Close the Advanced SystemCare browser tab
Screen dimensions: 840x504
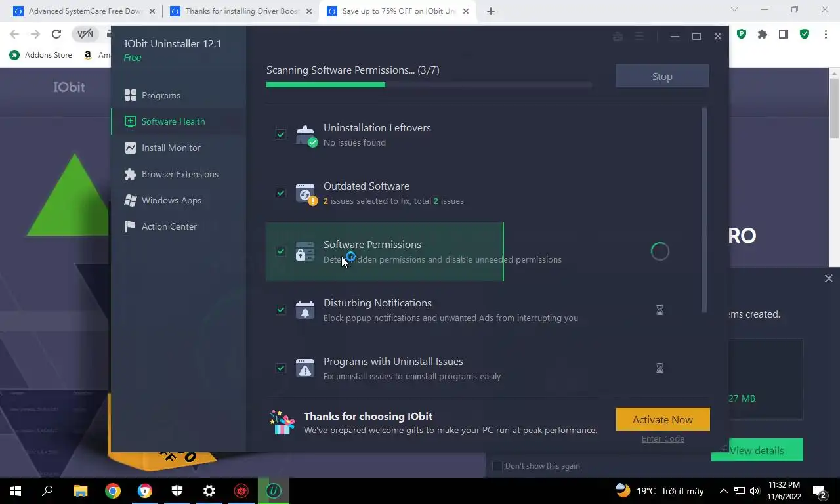(152, 11)
